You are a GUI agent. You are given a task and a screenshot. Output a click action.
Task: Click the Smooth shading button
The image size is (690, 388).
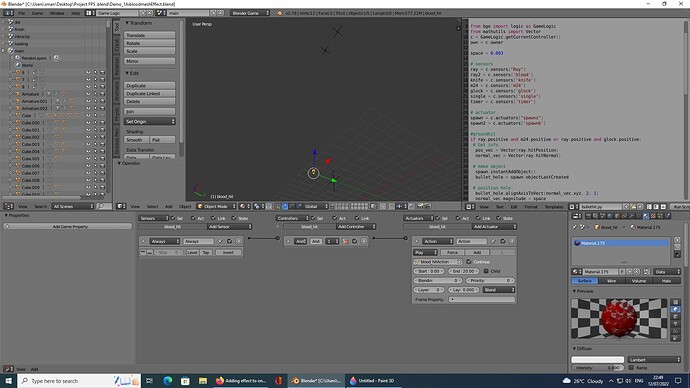point(136,140)
